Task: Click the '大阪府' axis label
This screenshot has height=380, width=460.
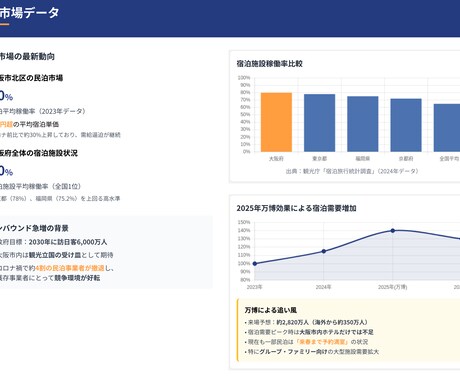Action: [276, 159]
